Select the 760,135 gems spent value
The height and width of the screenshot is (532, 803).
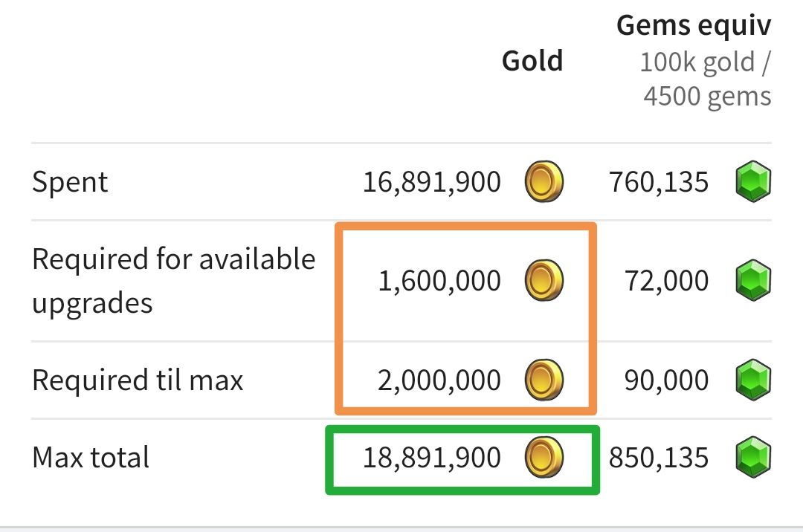coord(659,182)
